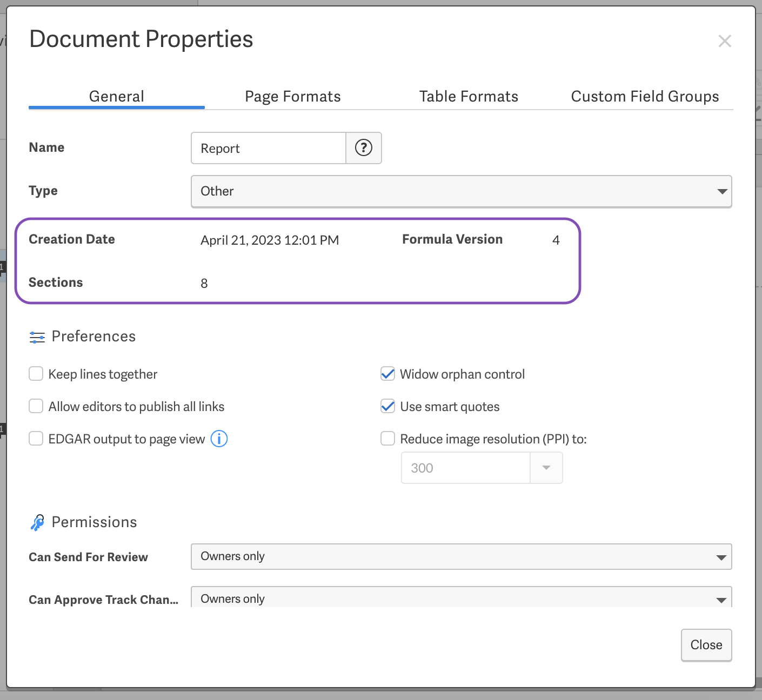Switch to the Page Formats tab
Screen dimensions: 762x700
coord(292,97)
